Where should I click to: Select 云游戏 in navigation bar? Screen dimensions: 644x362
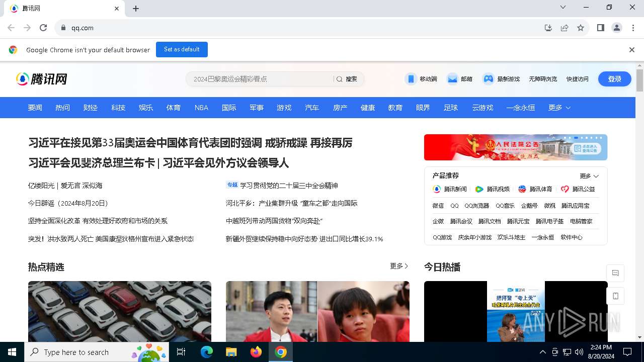(x=482, y=108)
